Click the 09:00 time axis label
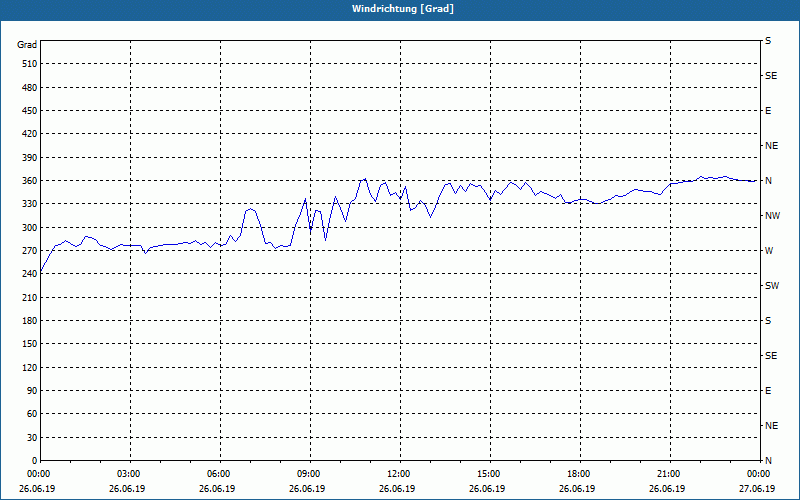This screenshot has height=500, width=800. (x=310, y=474)
